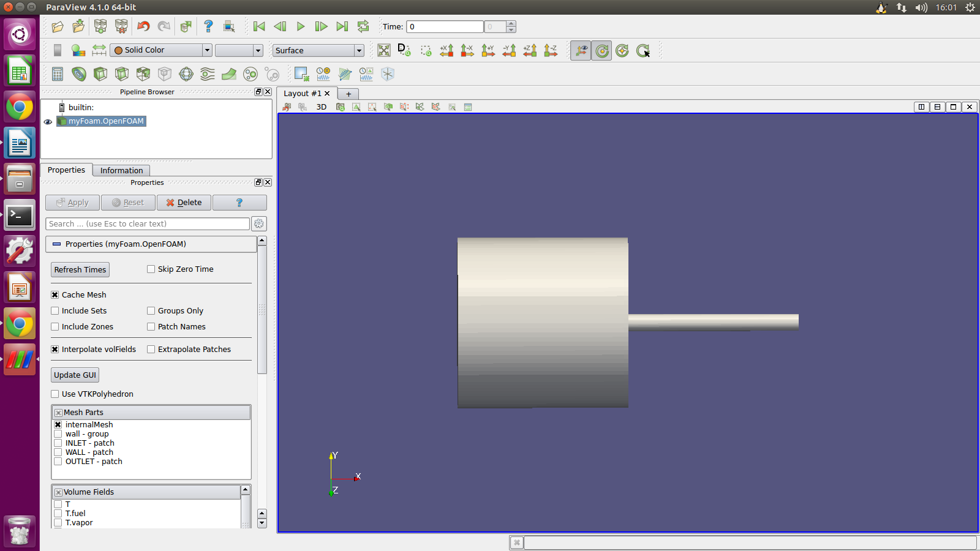Play the animation

coord(301,26)
